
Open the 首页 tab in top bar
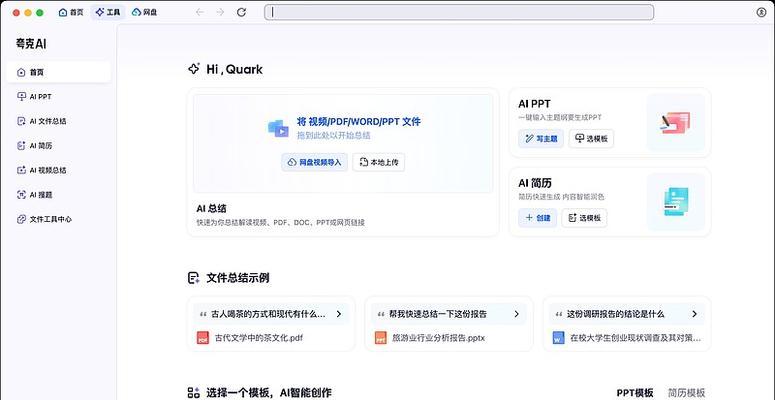(x=71, y=12)
